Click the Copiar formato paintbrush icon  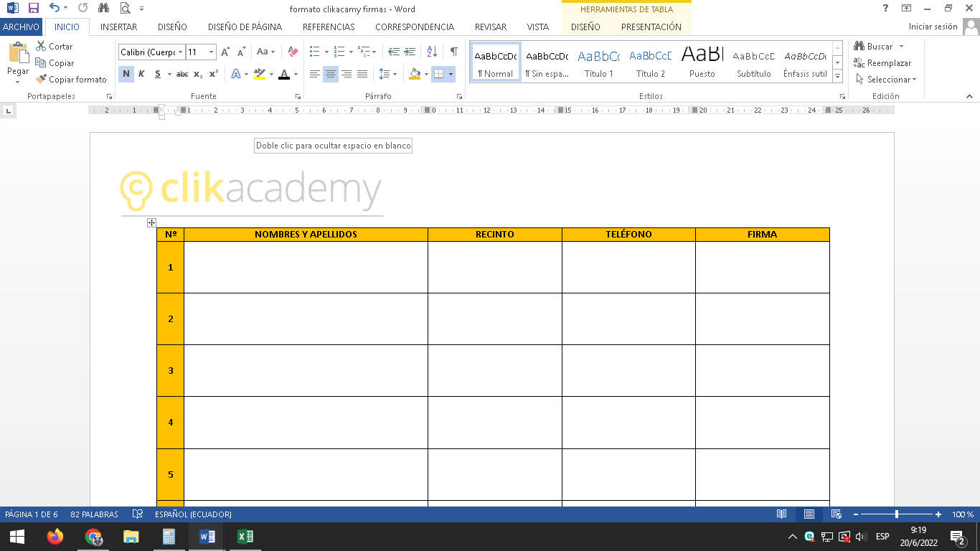(41, 80)
